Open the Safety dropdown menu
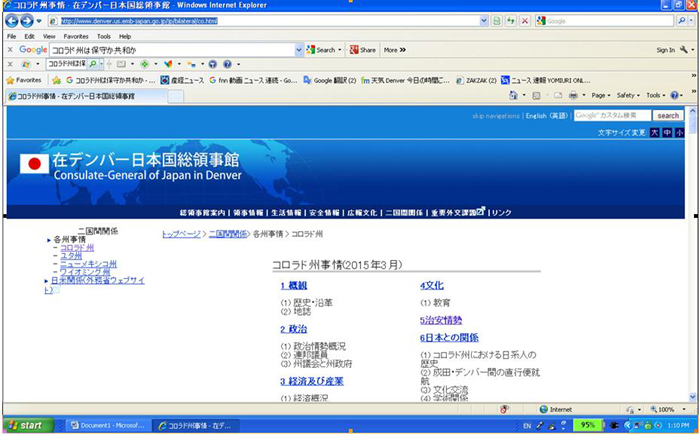 coord(628,95)
